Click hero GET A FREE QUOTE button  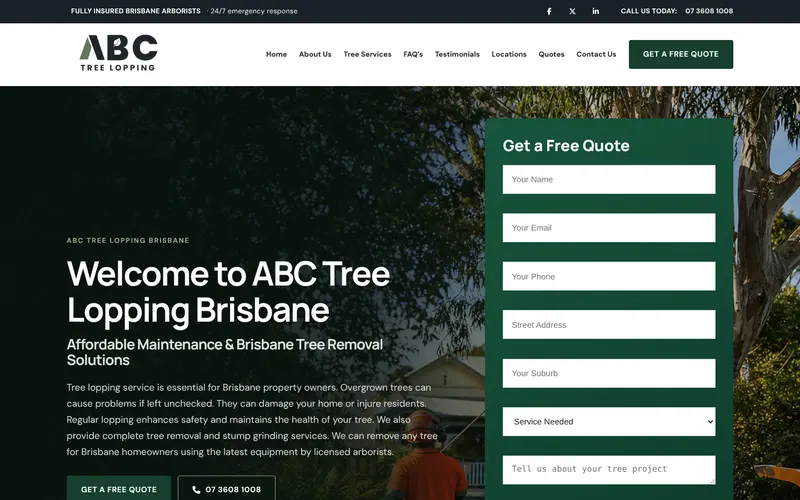pos(118,489)
